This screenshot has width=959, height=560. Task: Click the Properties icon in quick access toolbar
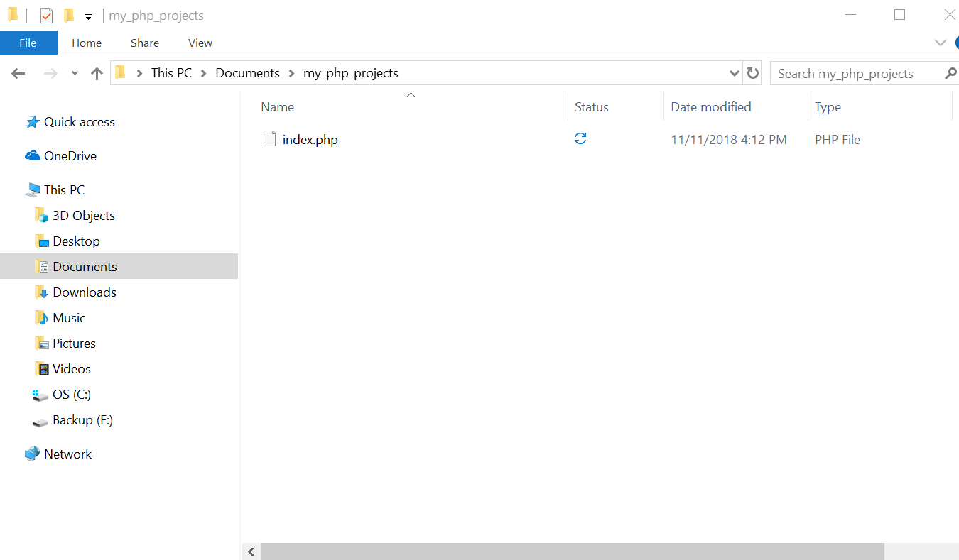45,14
